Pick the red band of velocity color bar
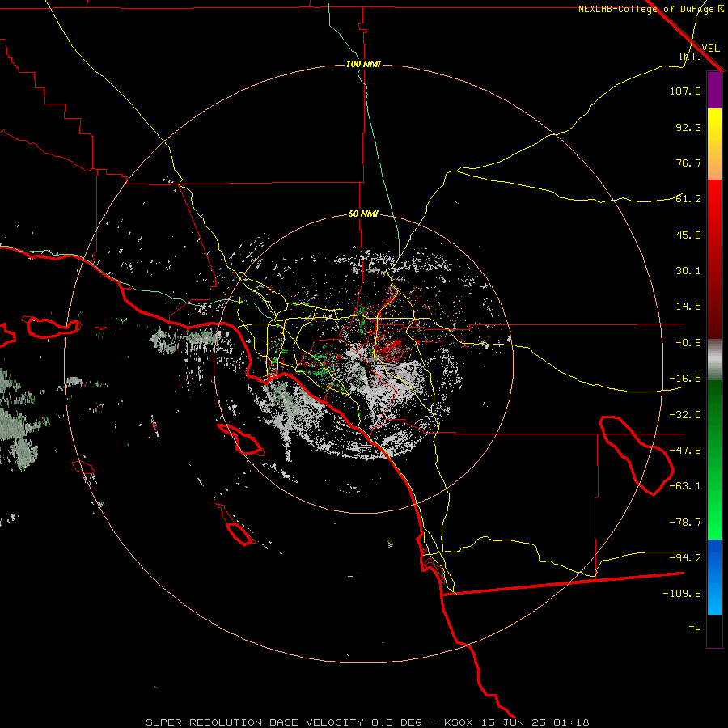This screenshot has height=728, width=728. click(x=714, y=259)
